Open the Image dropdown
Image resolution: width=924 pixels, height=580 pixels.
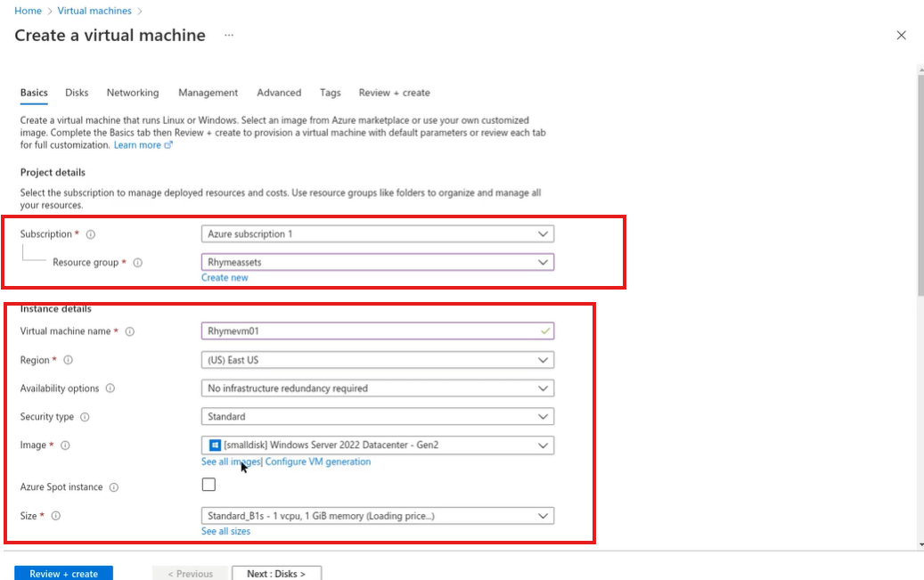point(378,445)
